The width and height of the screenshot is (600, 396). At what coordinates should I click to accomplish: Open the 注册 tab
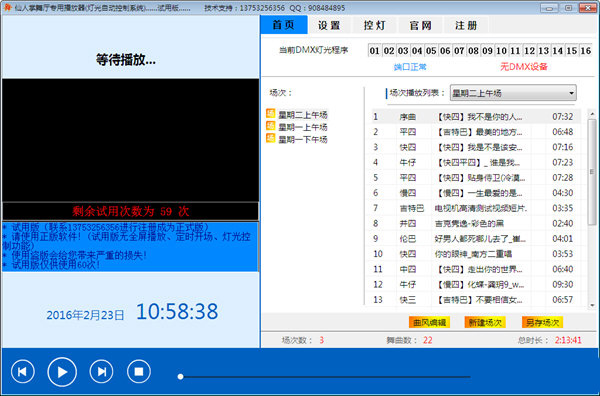coord(466,26)
